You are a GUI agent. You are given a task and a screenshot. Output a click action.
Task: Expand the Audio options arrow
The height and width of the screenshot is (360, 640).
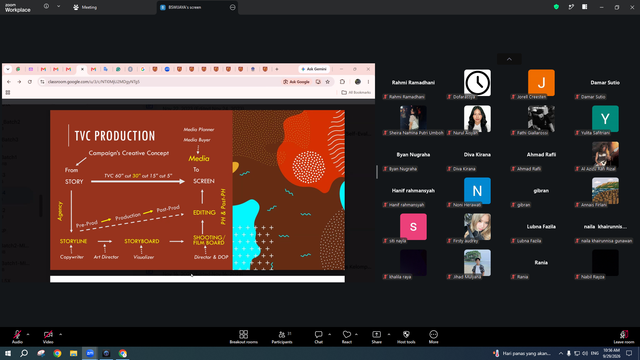pos(28,334)
